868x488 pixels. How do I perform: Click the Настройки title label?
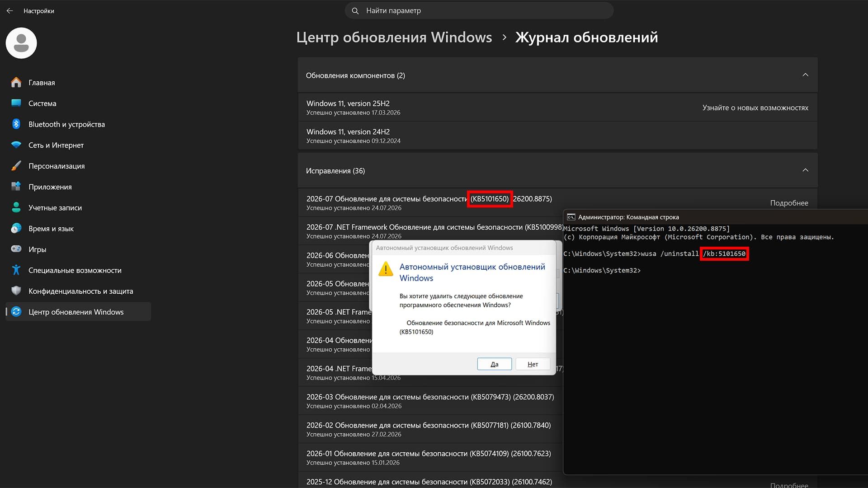coord(39,11)
